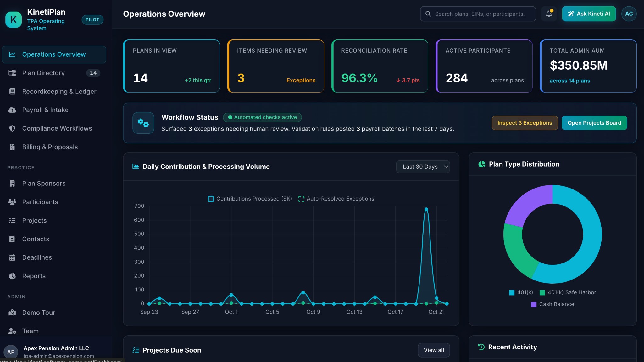Click the search plans, EINs input field

(478, 14)
